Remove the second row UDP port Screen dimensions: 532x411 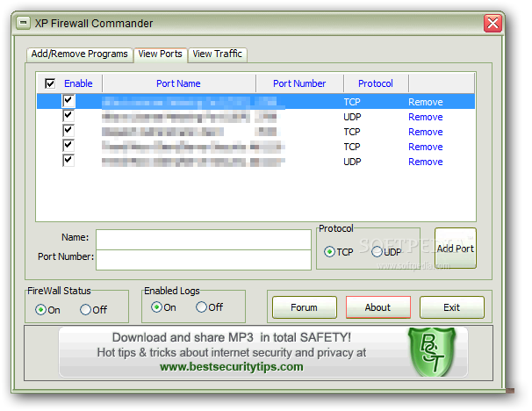[426, 117]
